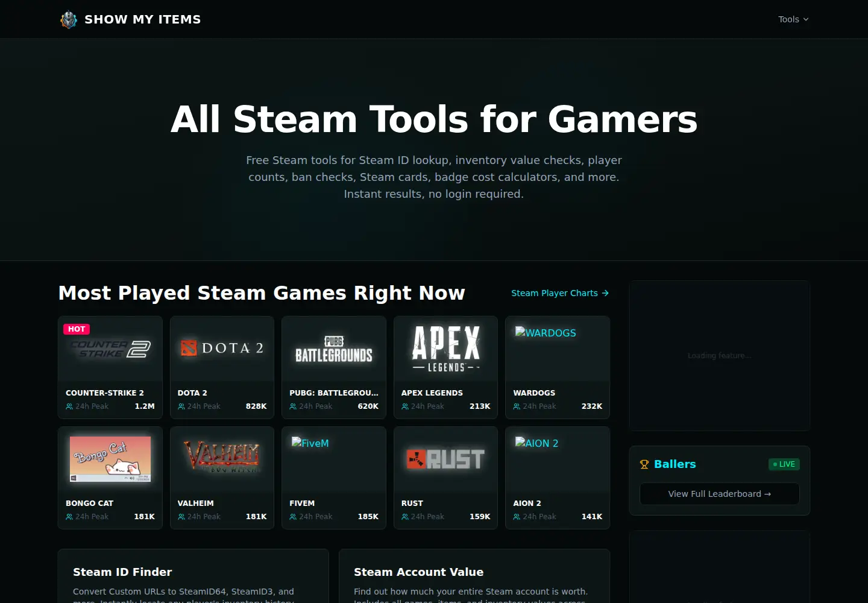Click the players icon under PUBG: Battlegrounds
The image size is (868, 603).
pyautogui.click(x=293, y=406)
